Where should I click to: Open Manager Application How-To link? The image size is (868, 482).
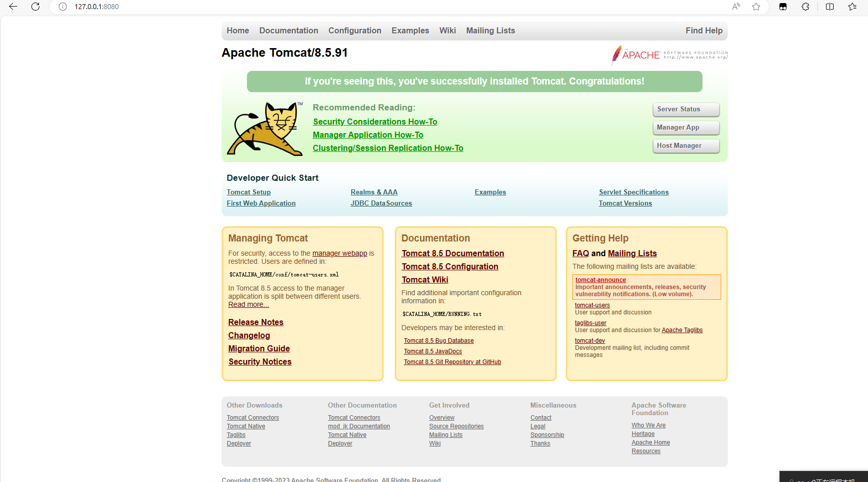(x=368, y=135)
